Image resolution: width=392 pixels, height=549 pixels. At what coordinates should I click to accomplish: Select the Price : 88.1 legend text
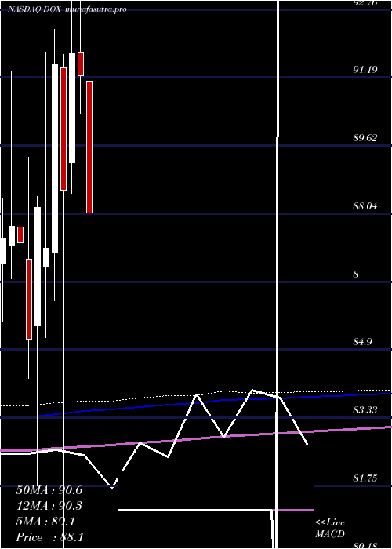(x=49, y=537)
